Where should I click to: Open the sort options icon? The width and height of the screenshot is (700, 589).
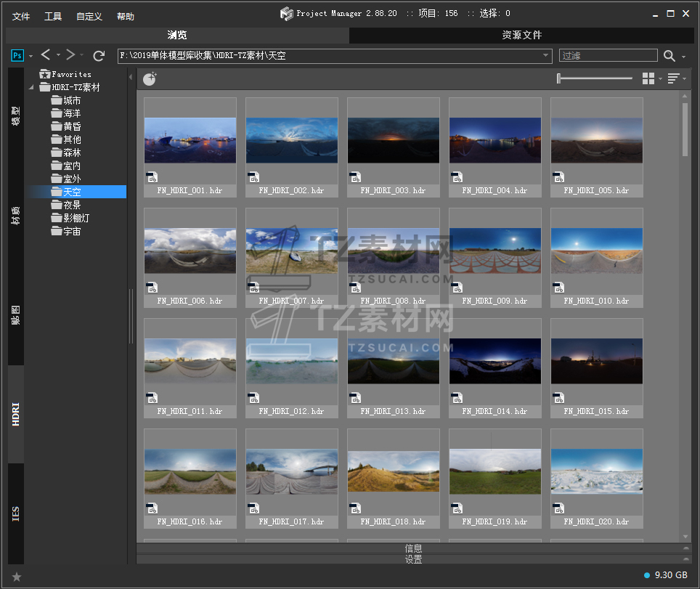tap(673, 78)
